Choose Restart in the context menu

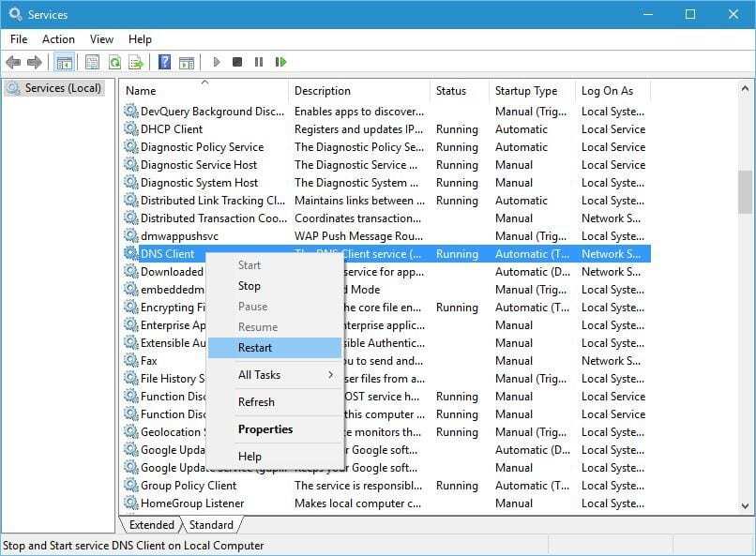275,347
